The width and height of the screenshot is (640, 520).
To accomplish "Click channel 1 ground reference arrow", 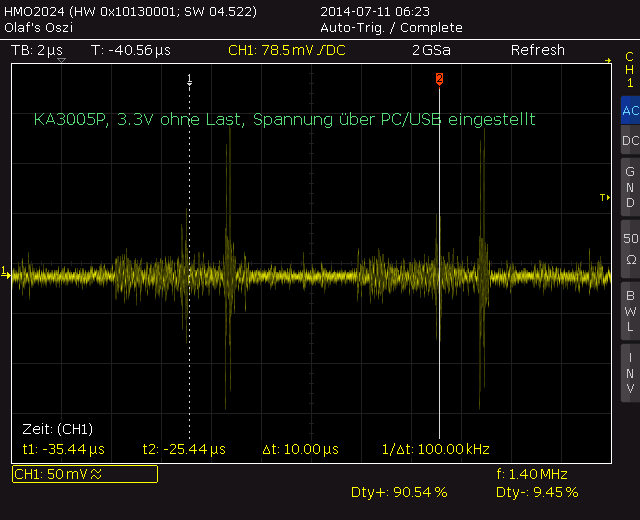I will [x=5, y=273].
